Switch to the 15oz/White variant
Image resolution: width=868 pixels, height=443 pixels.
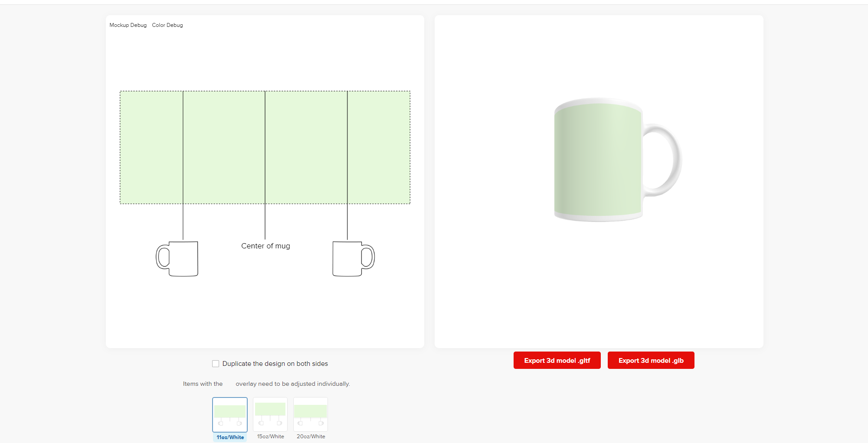click(x=270, y=414)
